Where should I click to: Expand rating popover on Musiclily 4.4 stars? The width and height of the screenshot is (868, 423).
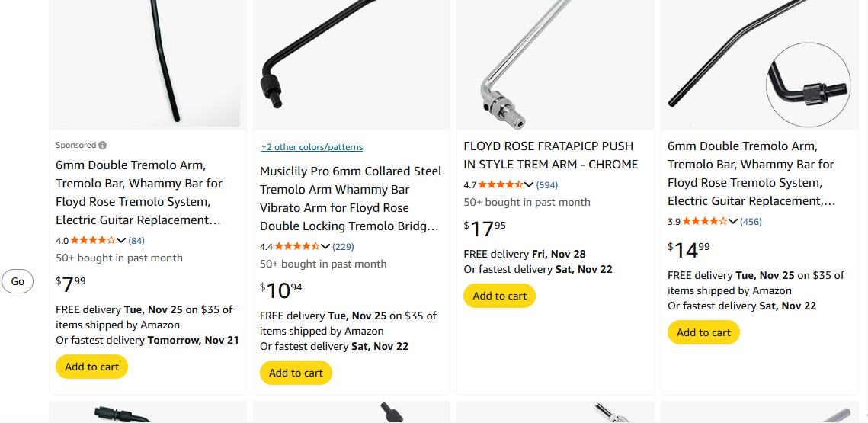[325, 247]
